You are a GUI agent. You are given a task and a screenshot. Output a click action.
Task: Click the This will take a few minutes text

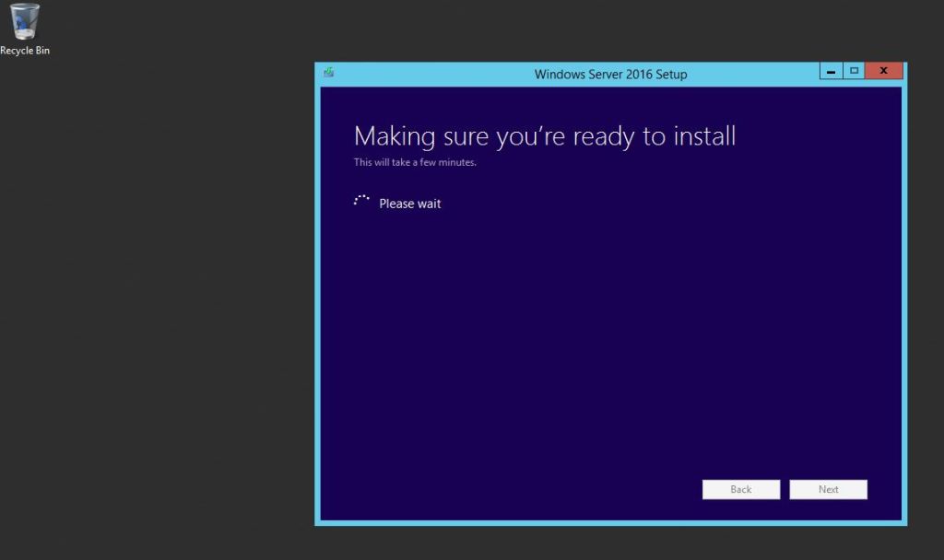click(x=415, y=161)
